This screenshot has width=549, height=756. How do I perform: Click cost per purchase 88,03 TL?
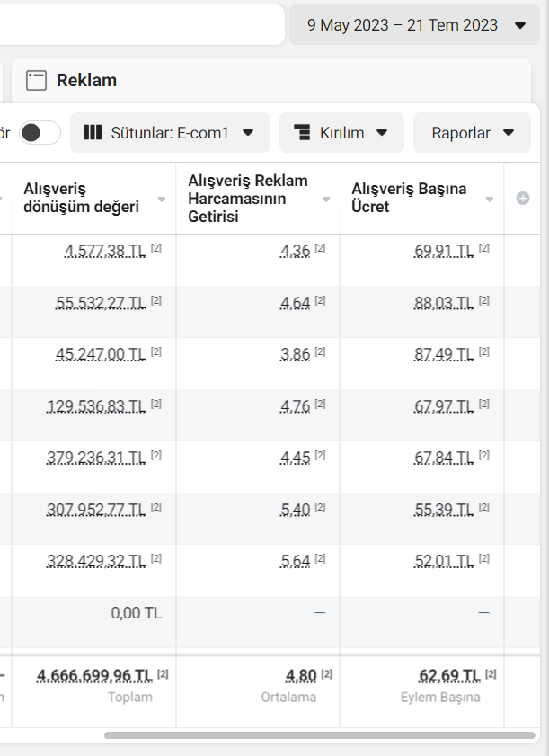tap(444, 303)
